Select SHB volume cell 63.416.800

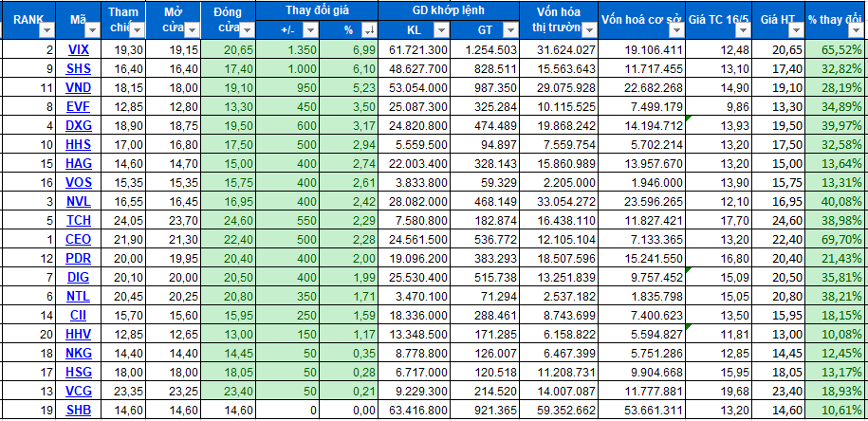pos(415,410)
